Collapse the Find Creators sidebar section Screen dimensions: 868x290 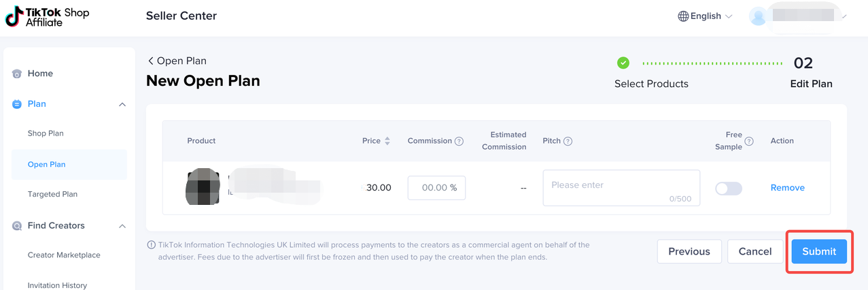[x=122, y=225]
